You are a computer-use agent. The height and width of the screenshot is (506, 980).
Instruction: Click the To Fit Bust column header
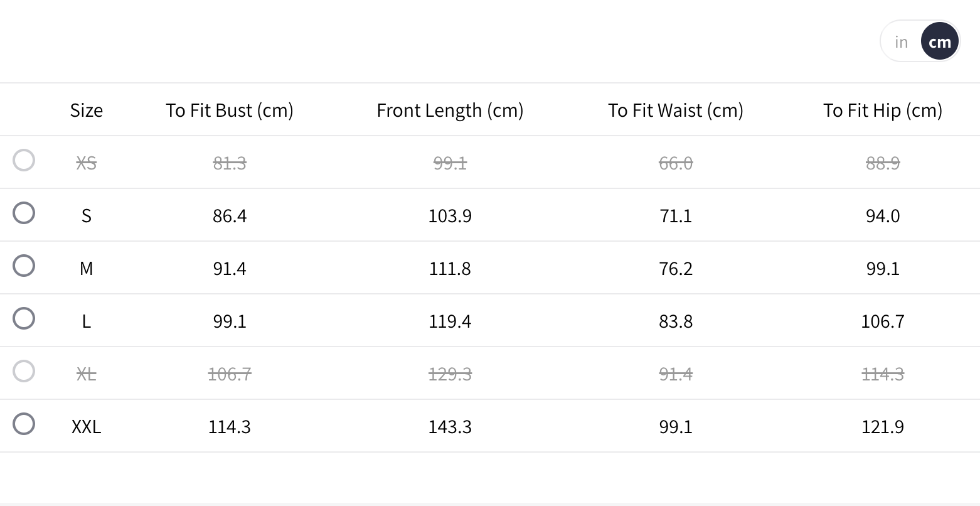coord(230,110)
